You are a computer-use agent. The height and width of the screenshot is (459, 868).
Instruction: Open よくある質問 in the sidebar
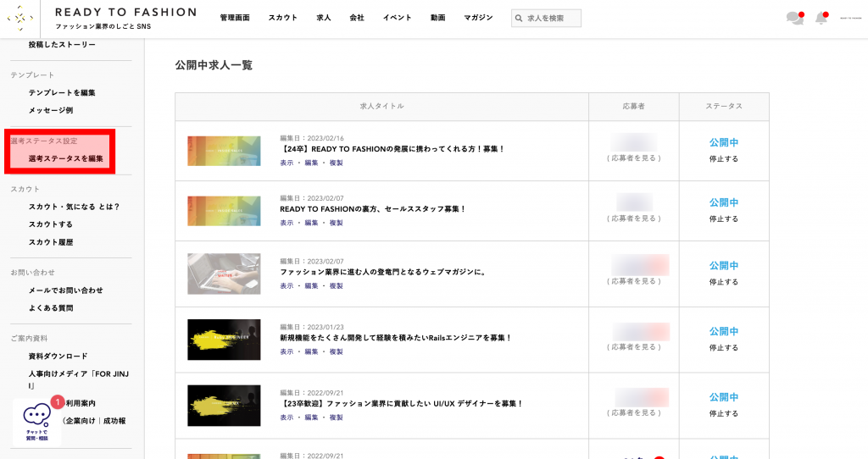click(x=51, y=307)
